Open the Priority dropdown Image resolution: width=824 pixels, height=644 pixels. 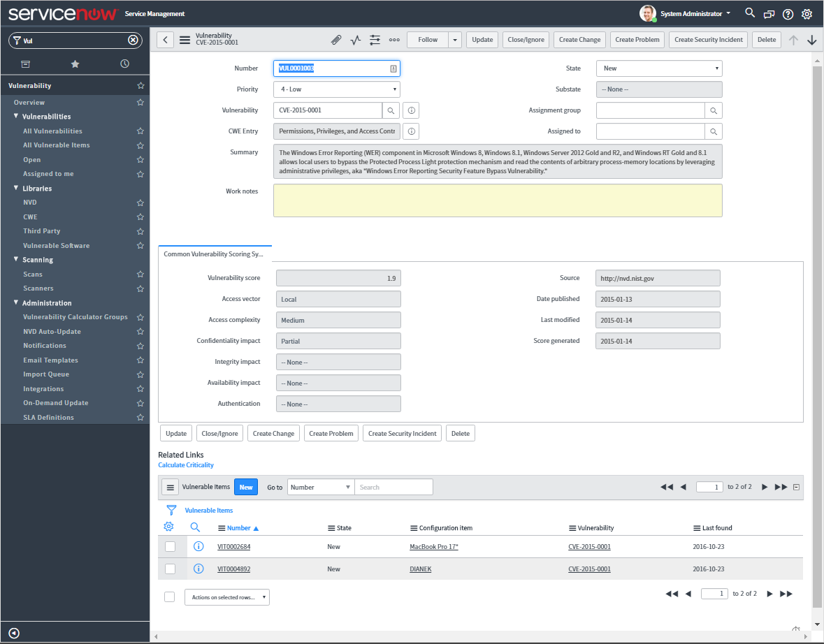[337, 89]
